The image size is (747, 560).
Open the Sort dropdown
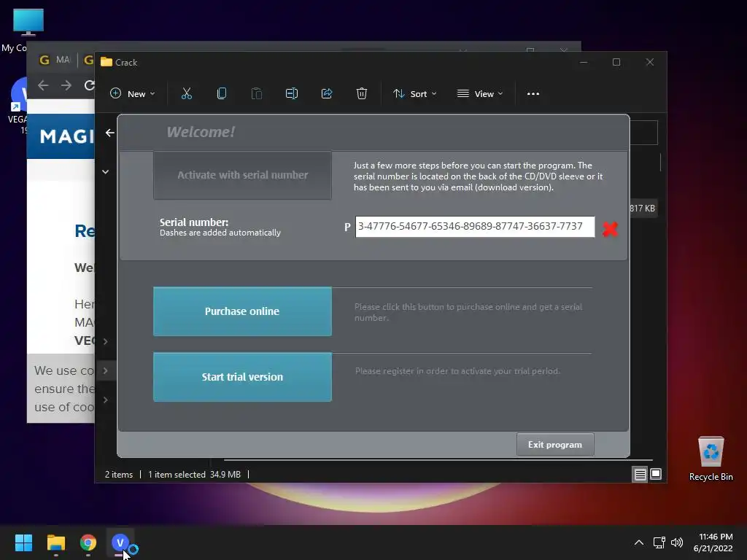click(x=414, y=94)
